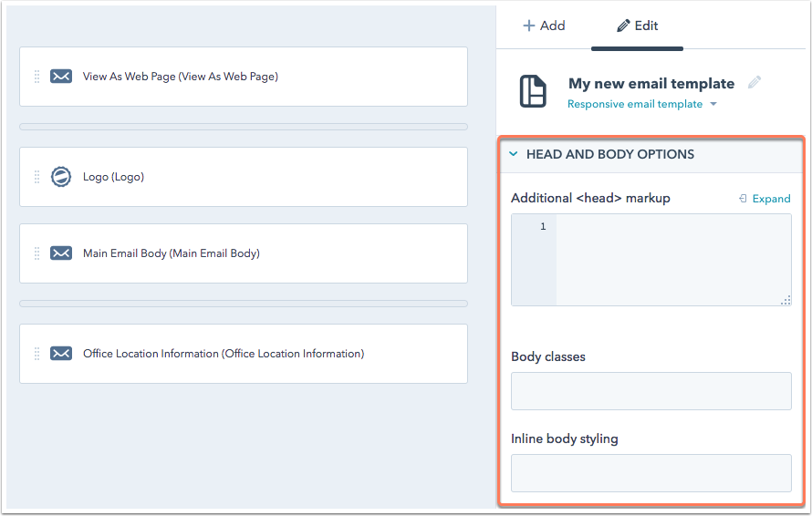Image resolution: width=812 pixels, height=516 pixels.
Task: Click the template layout icon
Action: point(533,91)
